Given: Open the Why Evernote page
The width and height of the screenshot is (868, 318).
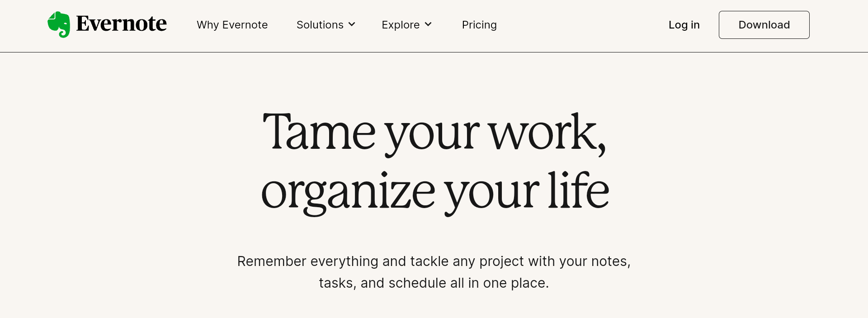Looking at the screenshot, I should [x=232, y=25].
